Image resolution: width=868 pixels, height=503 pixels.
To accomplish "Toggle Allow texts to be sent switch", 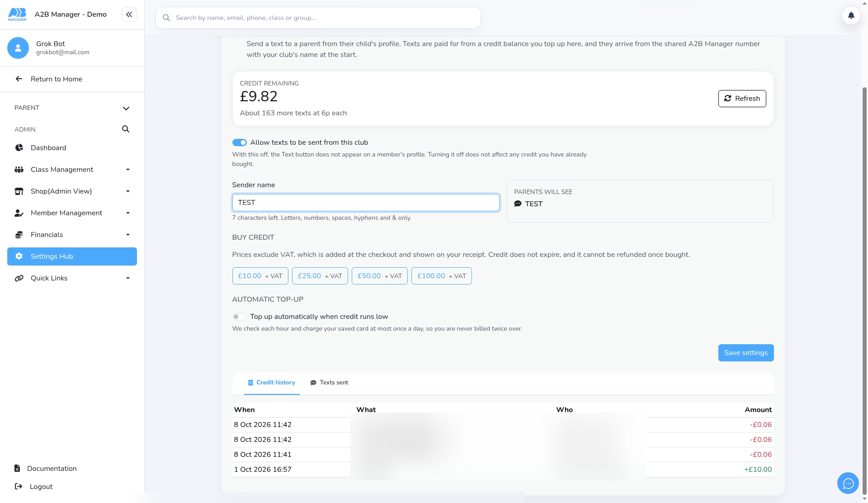I will click(240, 143).
